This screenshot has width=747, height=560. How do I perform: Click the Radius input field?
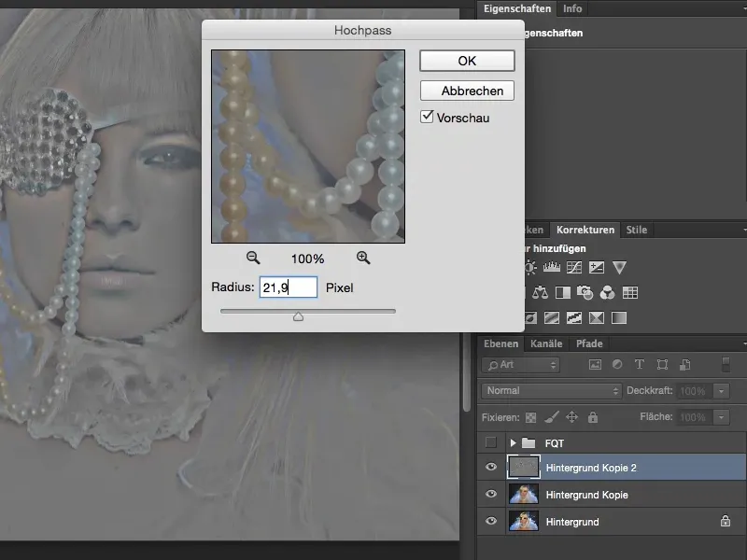tap(289, 287)
